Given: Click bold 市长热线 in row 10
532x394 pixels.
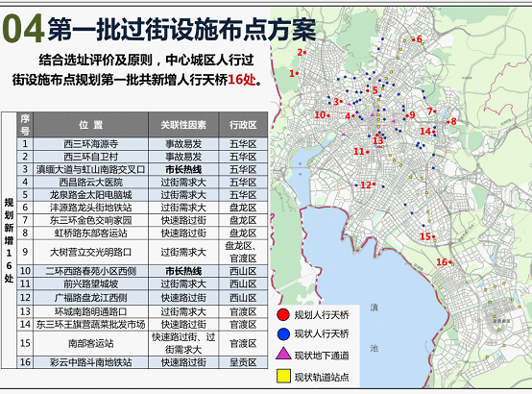Looking at the screenshot, I should pos(183,271).
